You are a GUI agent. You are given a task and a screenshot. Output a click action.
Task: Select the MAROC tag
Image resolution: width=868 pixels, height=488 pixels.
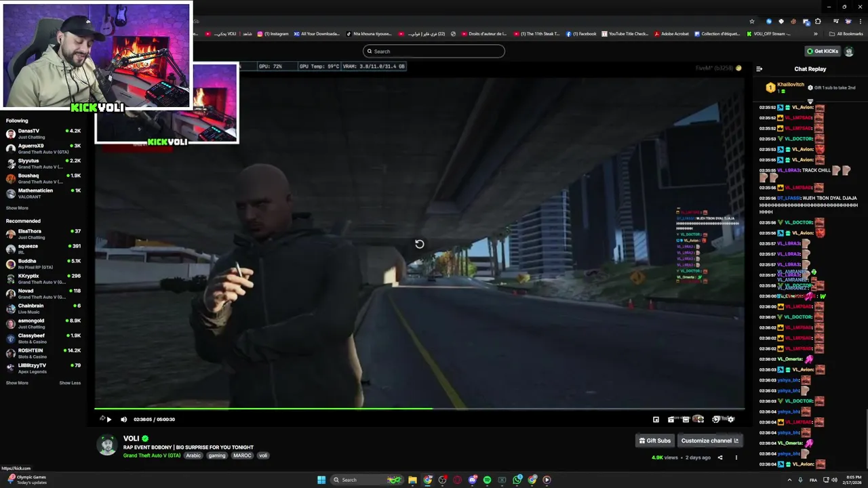click(x=242, y=455)
